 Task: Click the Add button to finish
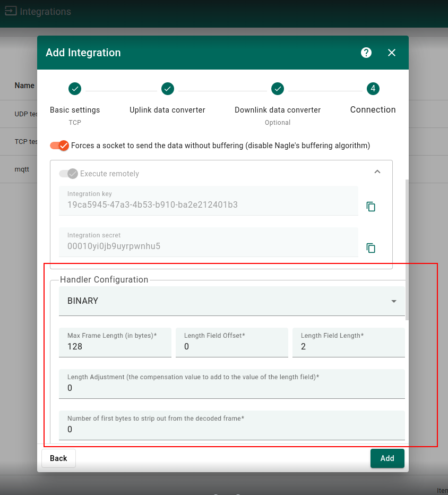(x=387, y=458)
